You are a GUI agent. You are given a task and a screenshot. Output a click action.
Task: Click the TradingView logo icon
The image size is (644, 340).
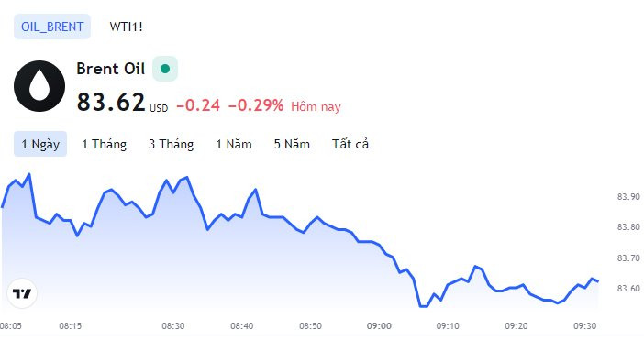(22, 293)
